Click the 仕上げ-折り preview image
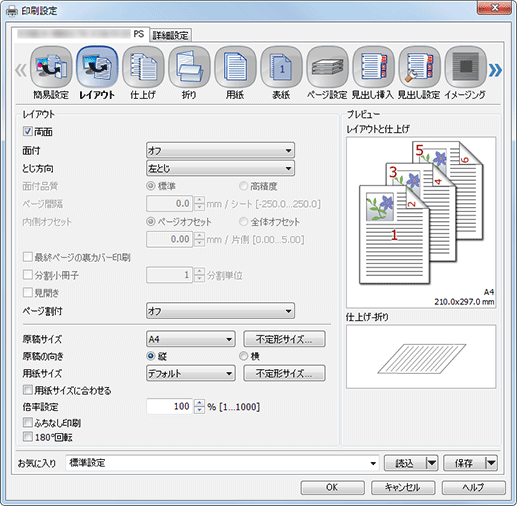The height and width of the screenshot is (506, 517). pyautogui.click(x=421, y=357)
